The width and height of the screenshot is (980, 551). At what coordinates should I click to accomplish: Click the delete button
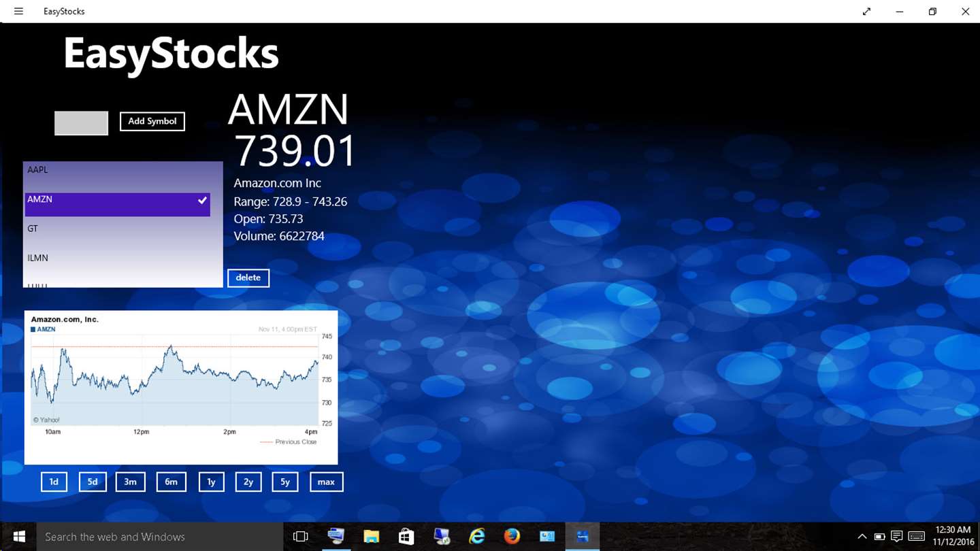pyautogui.click(x=248, y=278)
